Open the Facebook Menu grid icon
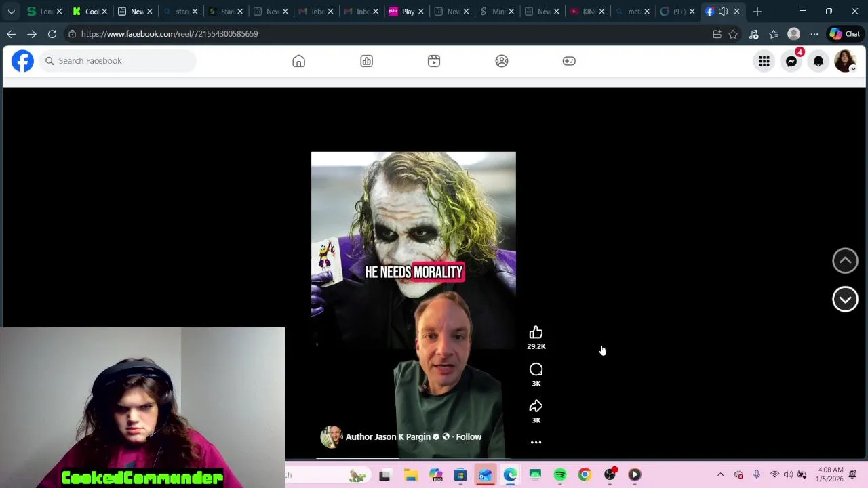868x488 pixels. pyautogui.click(x=764, y=61)
